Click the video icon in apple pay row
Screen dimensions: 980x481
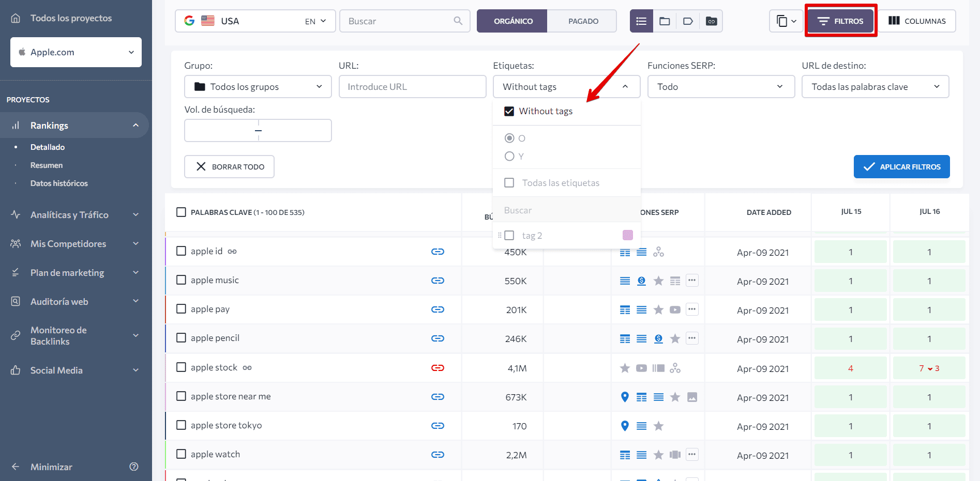click(x=675, y=310)
